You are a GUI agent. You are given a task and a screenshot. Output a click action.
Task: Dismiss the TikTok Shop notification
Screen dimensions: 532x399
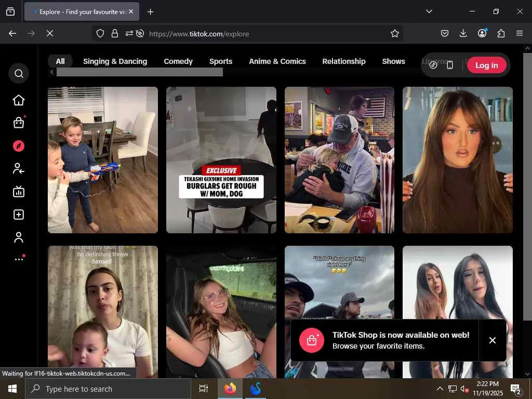pyautogui.click(x=493, y=340)
